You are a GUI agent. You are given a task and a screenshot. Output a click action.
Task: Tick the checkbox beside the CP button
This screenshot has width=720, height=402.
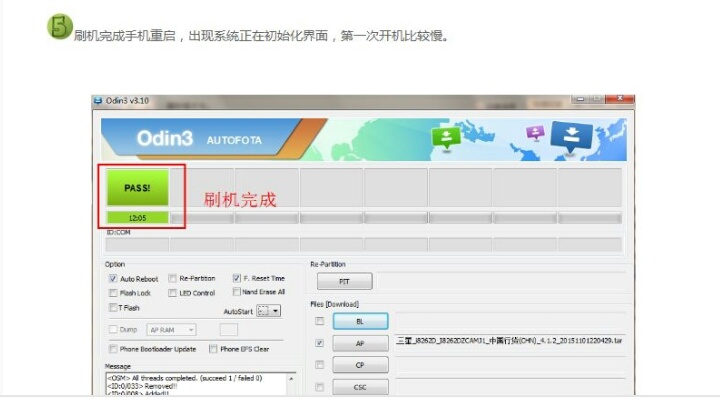pyautogui.click(x=320, y=364)
